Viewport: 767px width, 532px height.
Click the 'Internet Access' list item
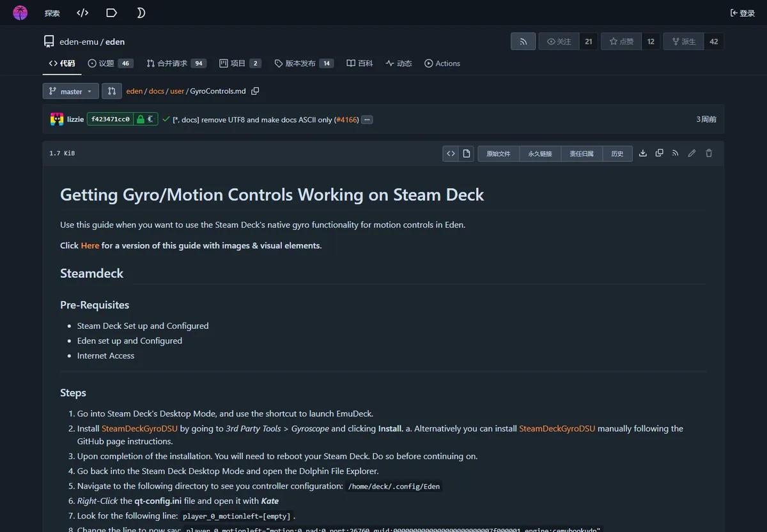(105, 356)
